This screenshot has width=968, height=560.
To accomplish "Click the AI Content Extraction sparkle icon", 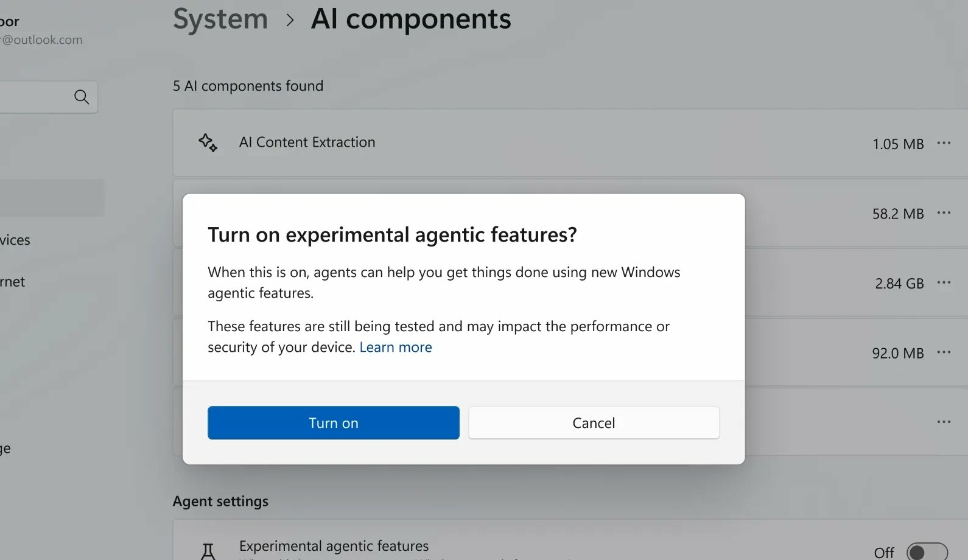I will [208, 142].
